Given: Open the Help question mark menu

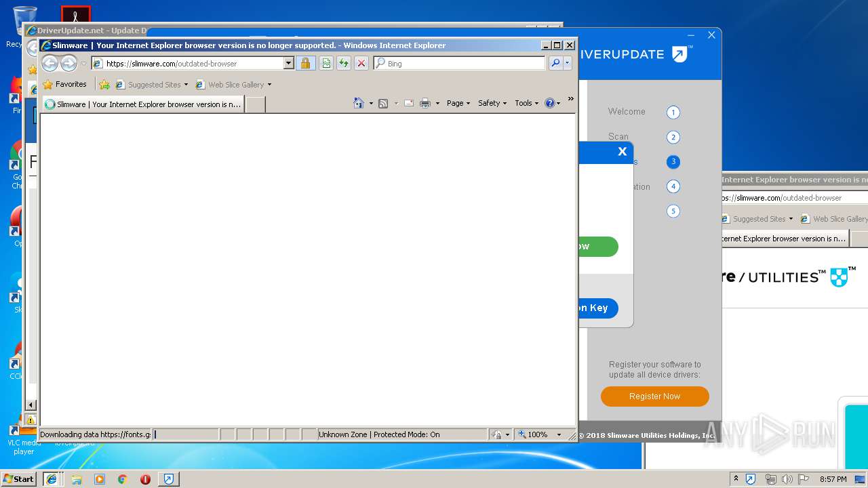Looking at the screenshot, I should point(553,103).
